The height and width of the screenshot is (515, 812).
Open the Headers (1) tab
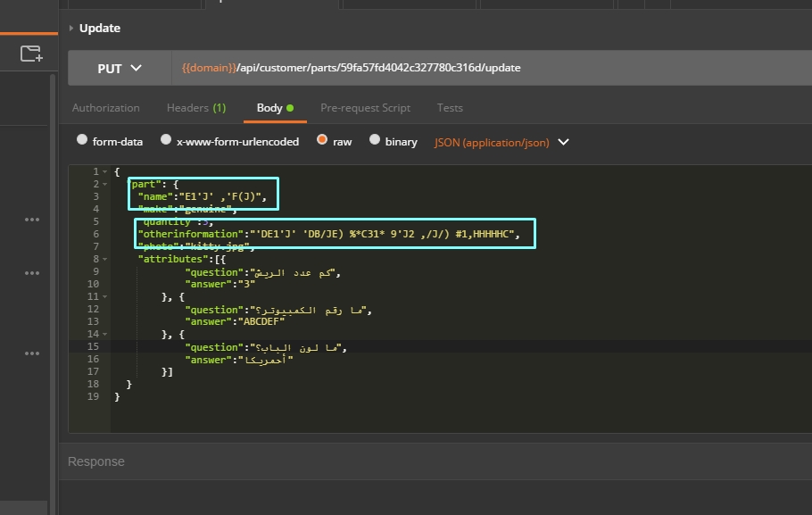click(196, 108)
